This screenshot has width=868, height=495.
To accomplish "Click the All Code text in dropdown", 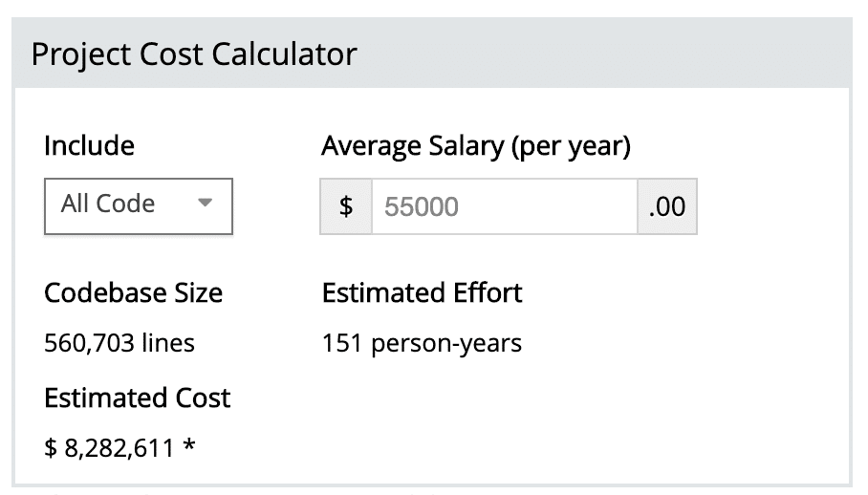I will pos(108,204).
